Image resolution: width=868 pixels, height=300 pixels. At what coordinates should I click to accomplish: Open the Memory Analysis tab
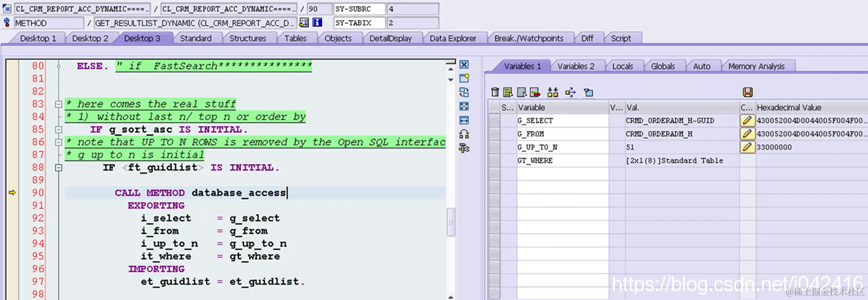756,66
